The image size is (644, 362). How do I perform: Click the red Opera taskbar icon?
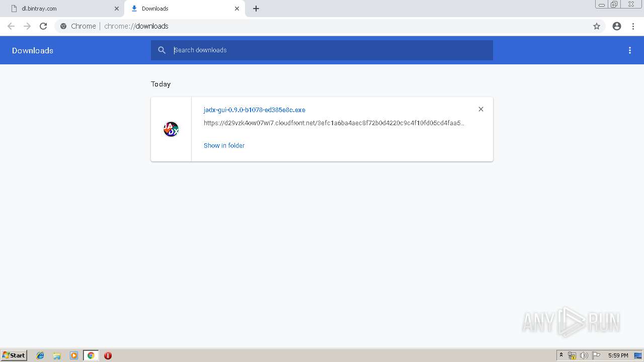[x=108, y=355]
